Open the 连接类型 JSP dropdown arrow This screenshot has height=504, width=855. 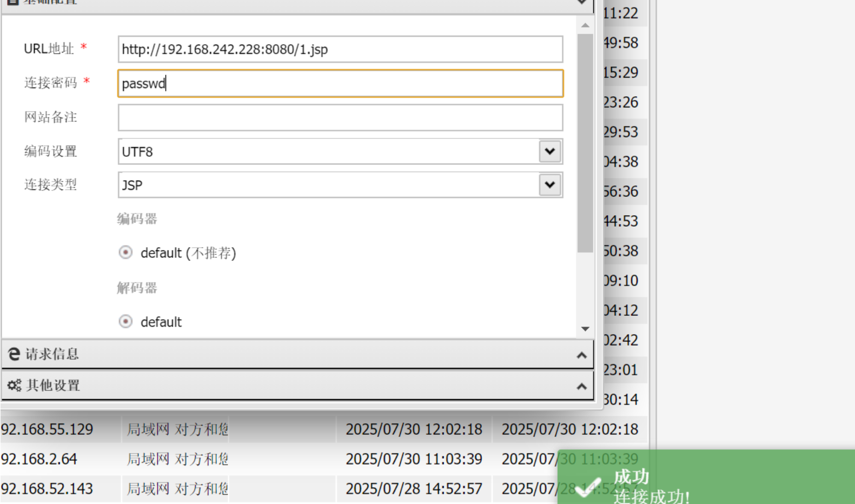tap(550, 185)
